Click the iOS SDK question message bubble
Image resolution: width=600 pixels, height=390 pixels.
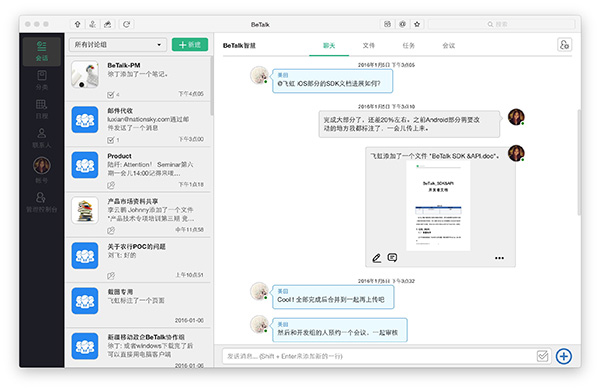pos(332,81)
